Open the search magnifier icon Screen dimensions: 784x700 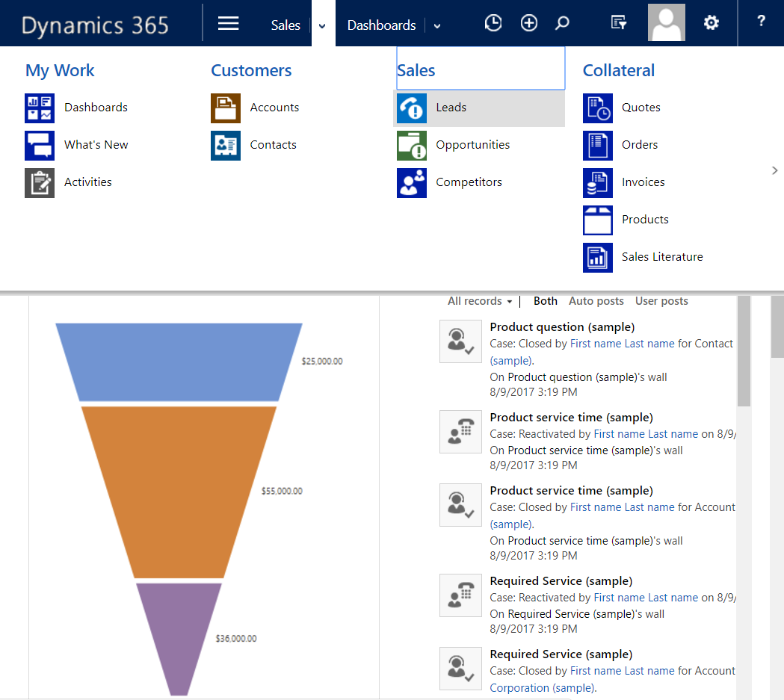coord(562,23)
